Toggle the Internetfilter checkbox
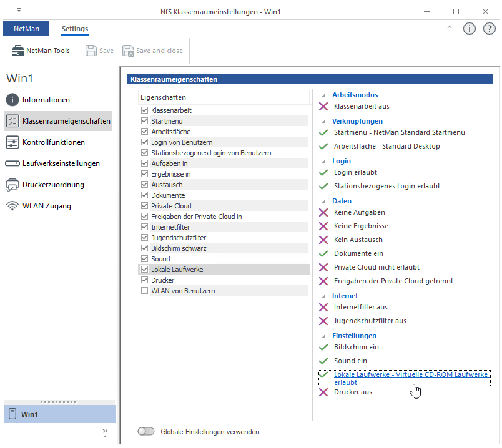 click(x=144, y=227)
